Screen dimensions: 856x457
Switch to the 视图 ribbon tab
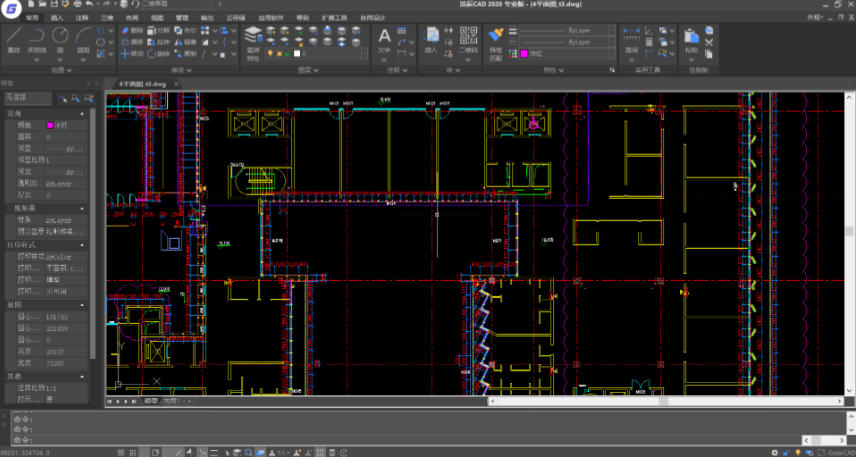click(x=157, y=18)
